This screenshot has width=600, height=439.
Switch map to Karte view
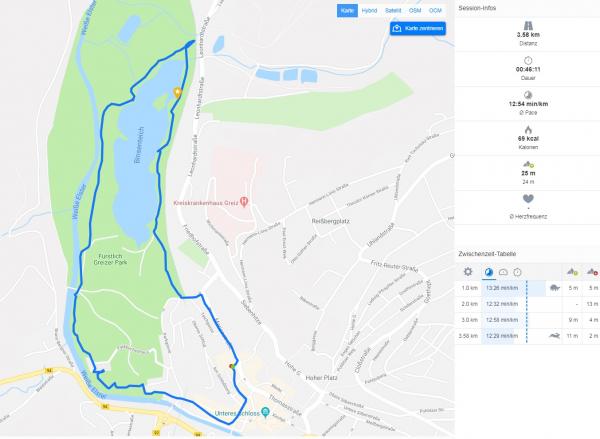(347, 11)
